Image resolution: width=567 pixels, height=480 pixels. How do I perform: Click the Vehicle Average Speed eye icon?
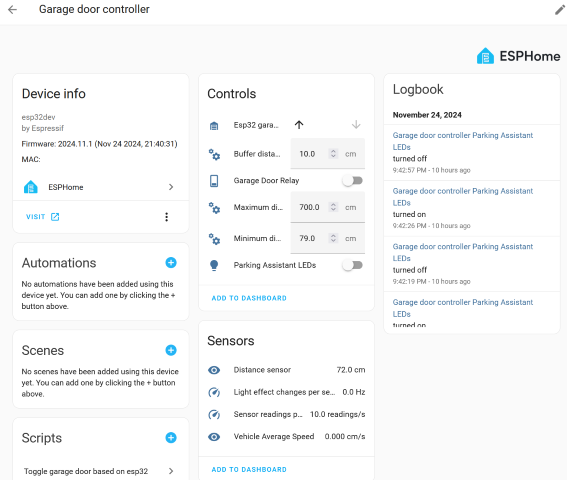click(214, 437)
